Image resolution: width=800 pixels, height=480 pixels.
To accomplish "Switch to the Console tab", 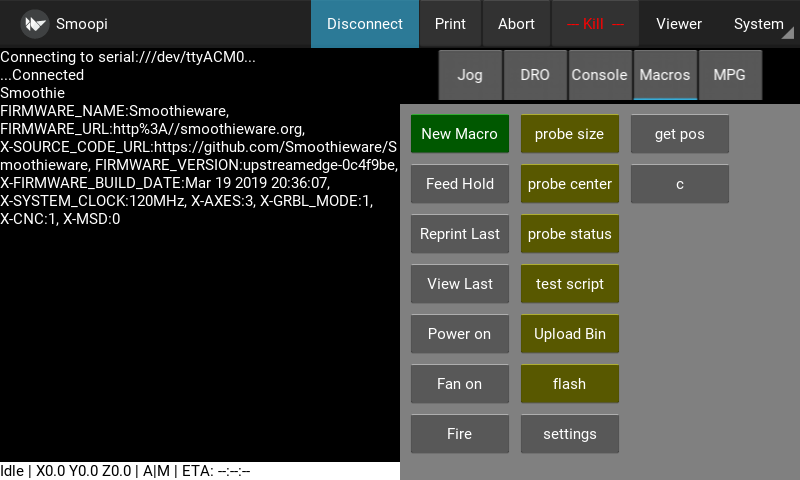I will [599, 75].
